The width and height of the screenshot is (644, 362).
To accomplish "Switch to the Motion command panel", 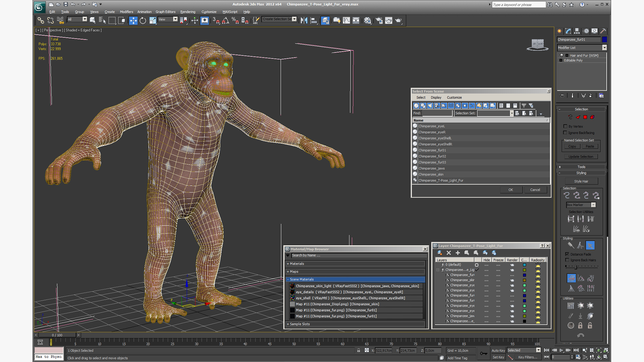I will pyautogui.click(x=586, y=31).
